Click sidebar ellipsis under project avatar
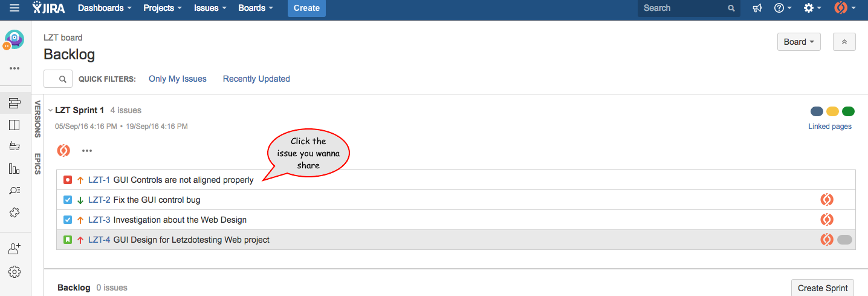The image size is (868, 296). [x=15, y=68]
